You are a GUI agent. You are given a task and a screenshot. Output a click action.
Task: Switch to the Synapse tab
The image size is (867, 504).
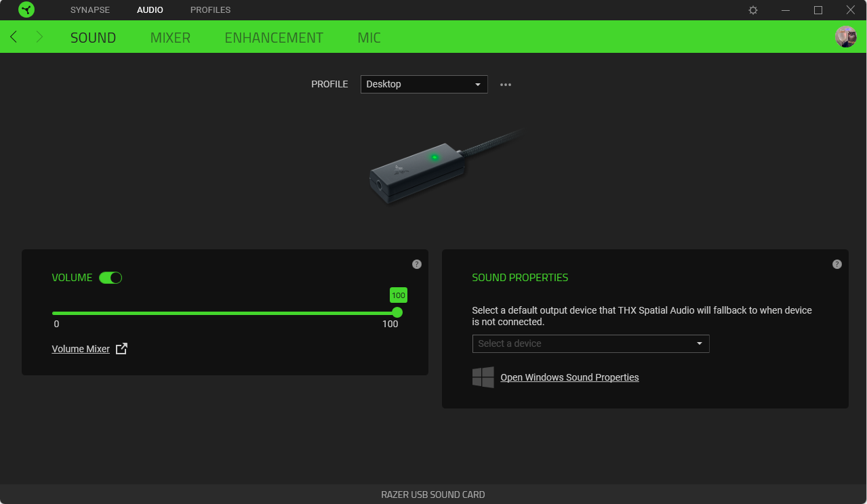click(90, 10)
